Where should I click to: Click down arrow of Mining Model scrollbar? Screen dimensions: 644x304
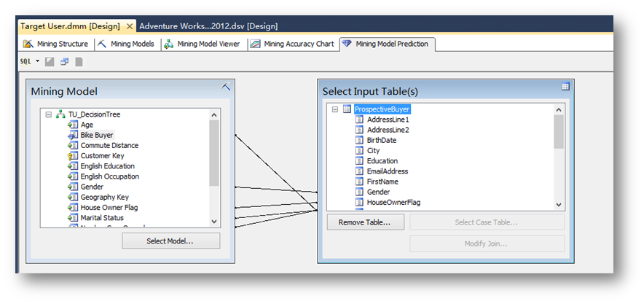point(214,222)
